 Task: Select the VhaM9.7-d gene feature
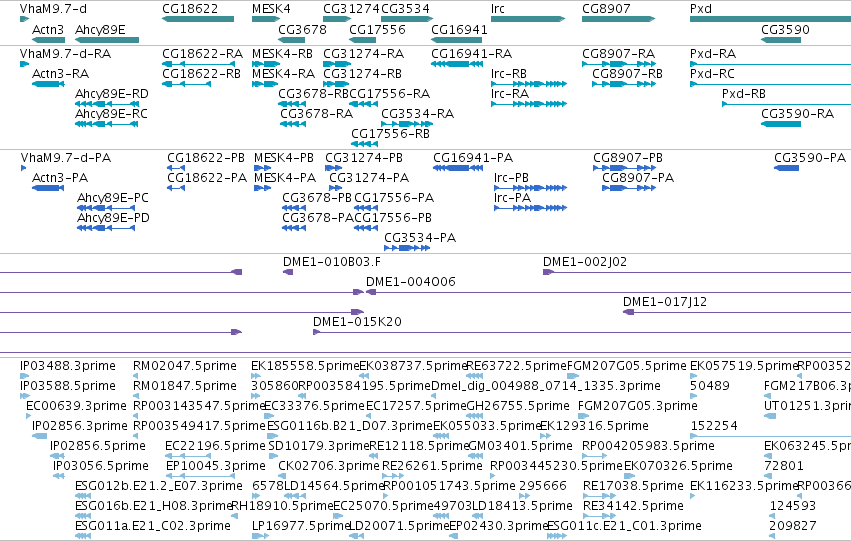pyautogui.click(x=24, y=19)
